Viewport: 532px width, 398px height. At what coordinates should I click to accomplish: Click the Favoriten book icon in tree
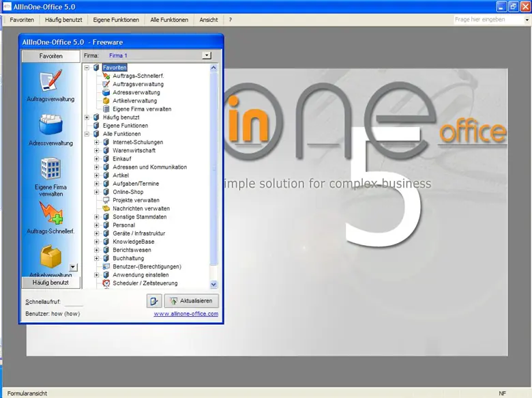96,68
